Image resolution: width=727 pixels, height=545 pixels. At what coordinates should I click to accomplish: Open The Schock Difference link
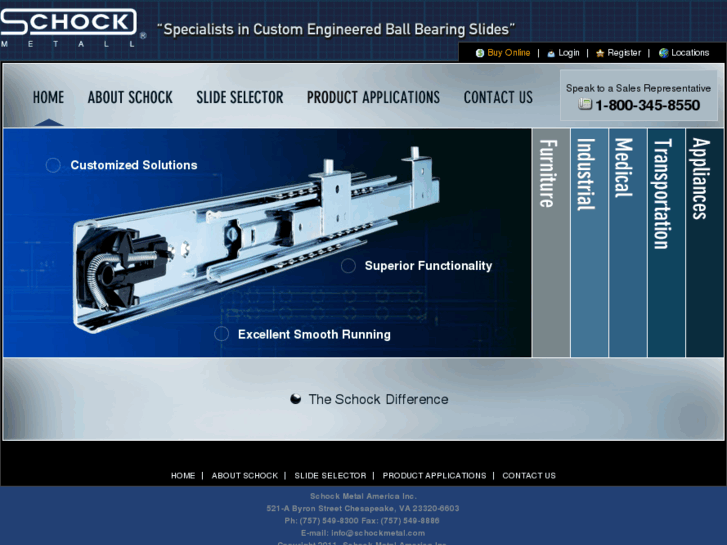(x=378, y=399)
